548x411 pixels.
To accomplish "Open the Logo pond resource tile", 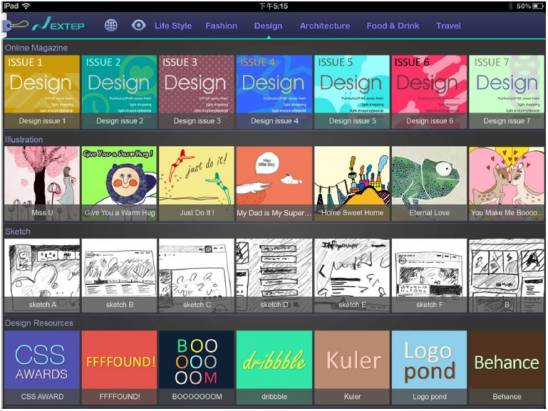I will (x=430, y=367).
